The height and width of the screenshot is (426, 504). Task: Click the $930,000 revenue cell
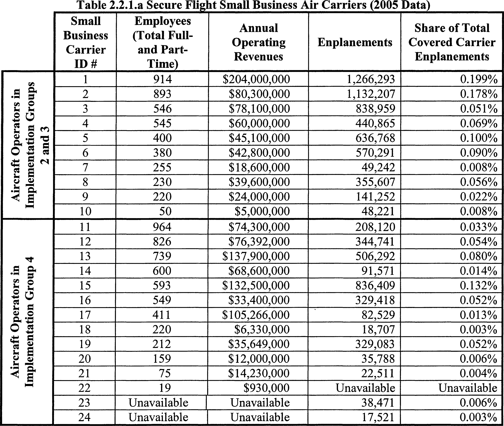(x=266, y=388)
